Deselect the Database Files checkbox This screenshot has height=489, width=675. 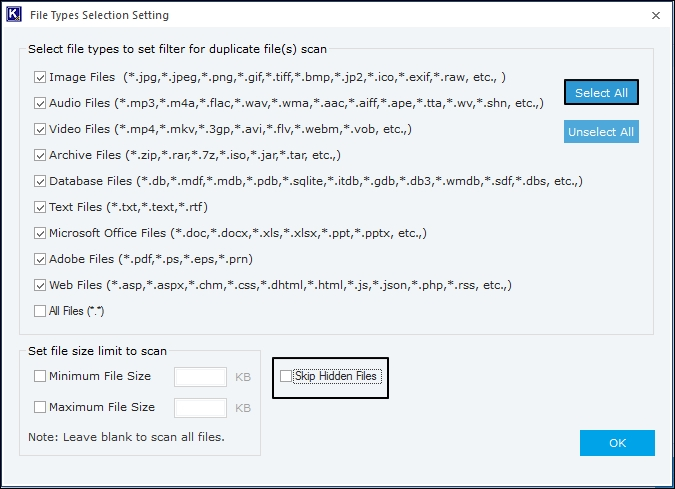pyautogui.click(x=40, y=181)
